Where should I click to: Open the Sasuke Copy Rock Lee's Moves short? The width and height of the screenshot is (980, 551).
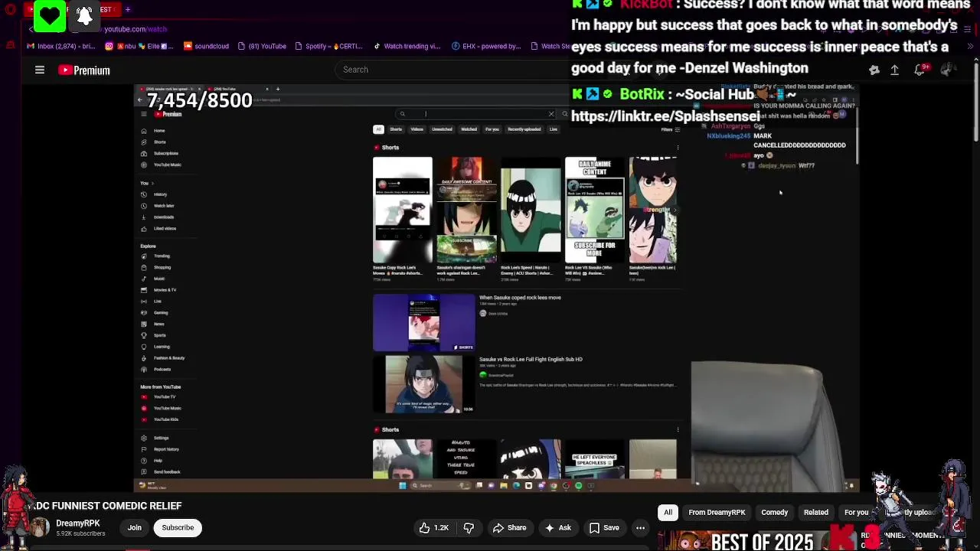point(403,210)
